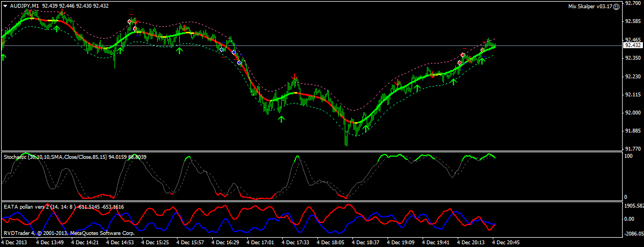
Task: Click the 4 Dec 16:29 time label
Action: 226,243
